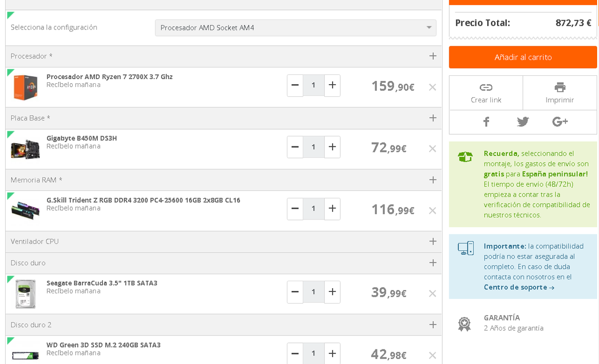599x364 pixels.
Task: Click the 39,99€ hard drive price
Action: coord(389,292)
